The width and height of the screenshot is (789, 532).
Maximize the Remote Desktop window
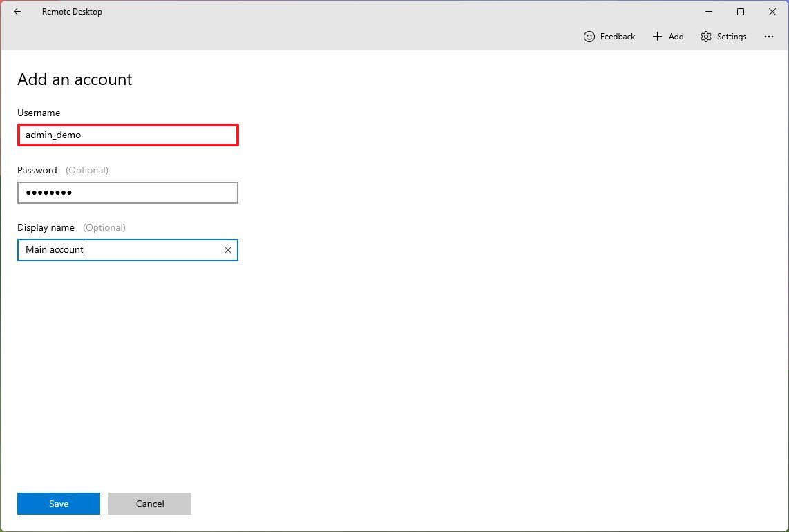click(740, 12)
